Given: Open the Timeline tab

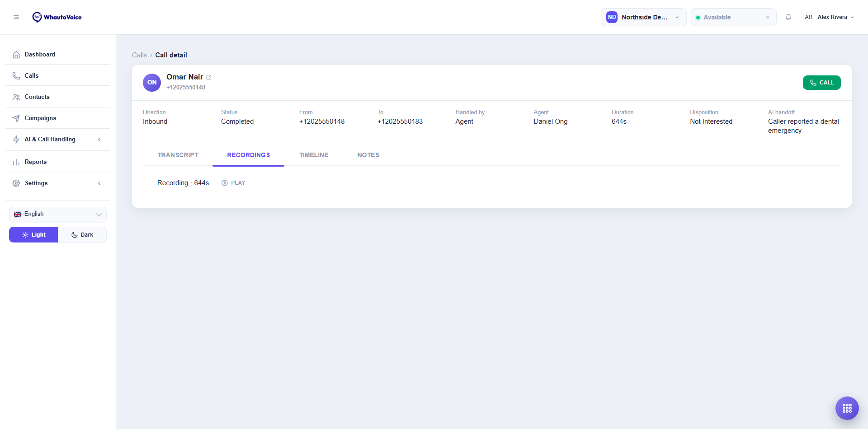Looking at the screenshot, I should pyautogui.click(x=314, y=155).
